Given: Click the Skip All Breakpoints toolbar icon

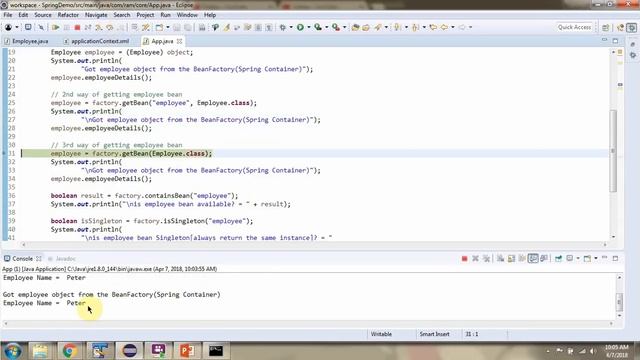Looking at the screenshot, I should coord(41,27).
